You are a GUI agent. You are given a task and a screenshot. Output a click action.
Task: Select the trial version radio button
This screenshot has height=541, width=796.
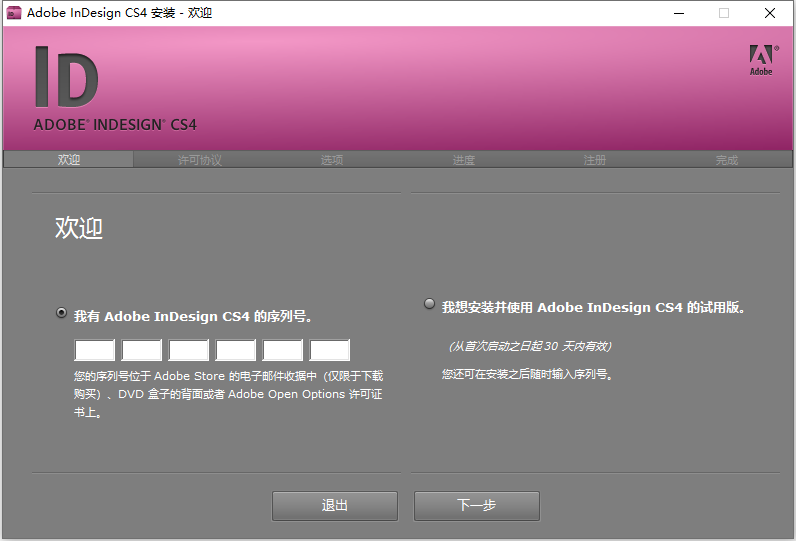[x=429, y=303]
